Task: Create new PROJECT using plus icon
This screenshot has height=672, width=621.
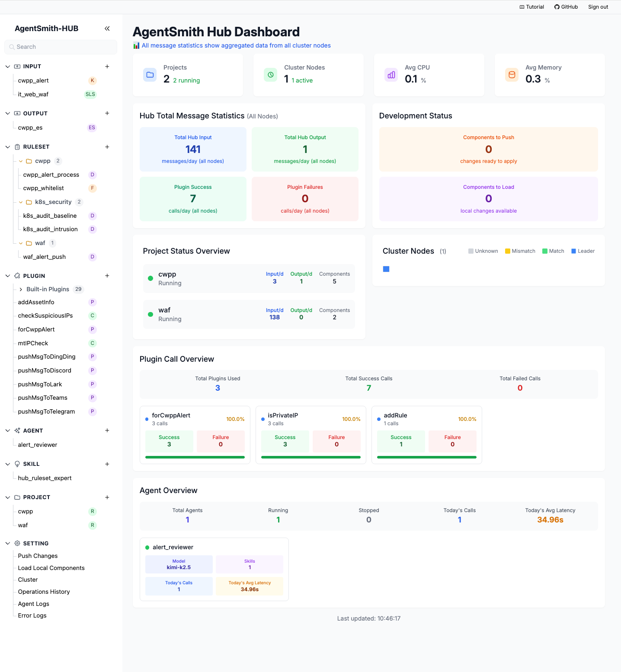Action: [x=107, y=497]
